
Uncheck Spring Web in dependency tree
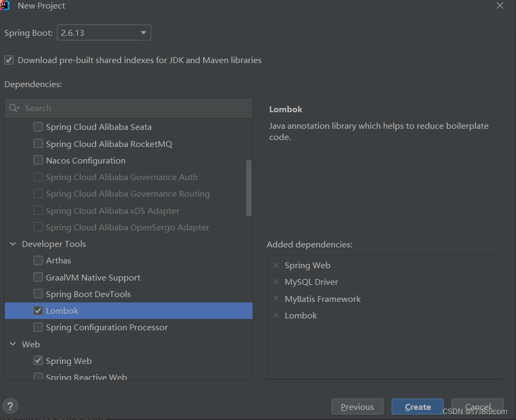point(38,361)
